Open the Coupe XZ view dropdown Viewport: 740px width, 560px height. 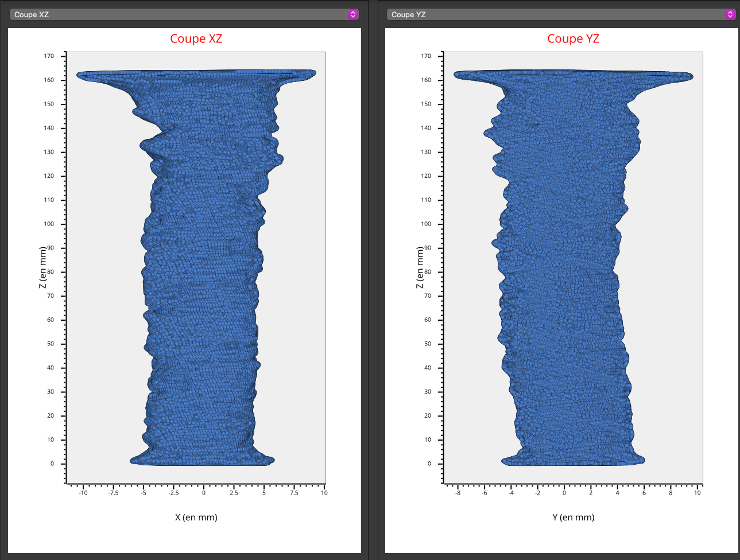pos(178,14)
